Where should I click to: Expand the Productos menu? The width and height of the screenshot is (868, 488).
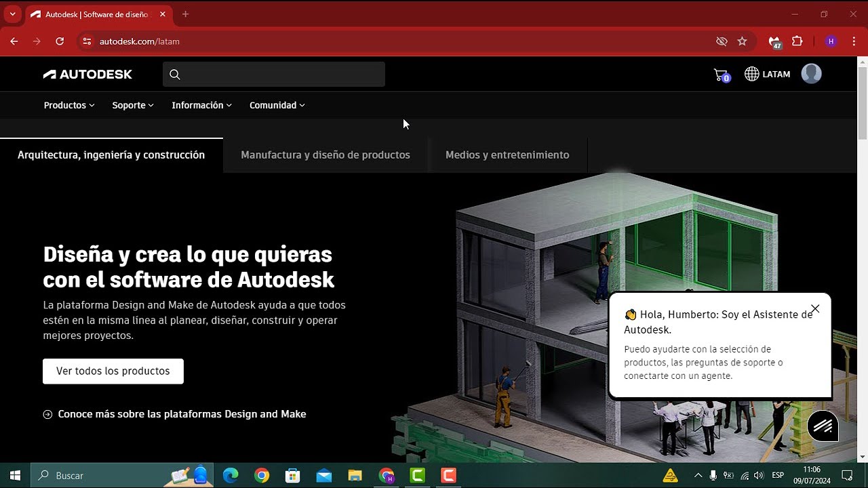coord(69,105)
